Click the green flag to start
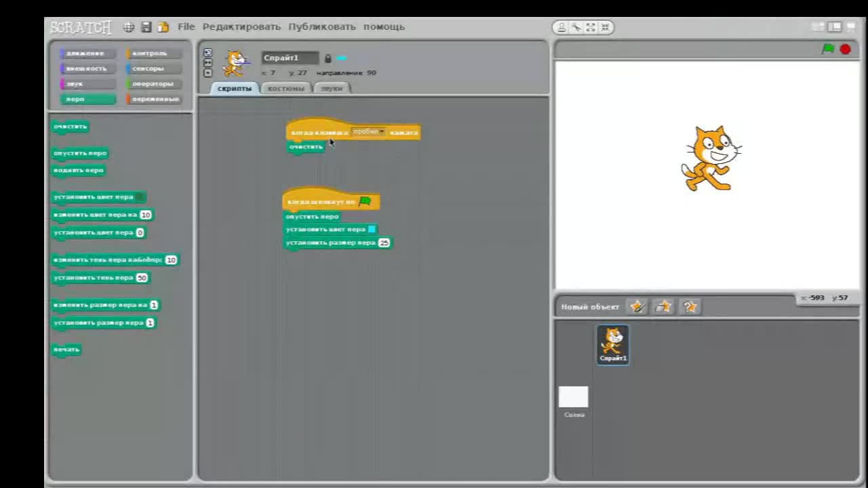 828,49
